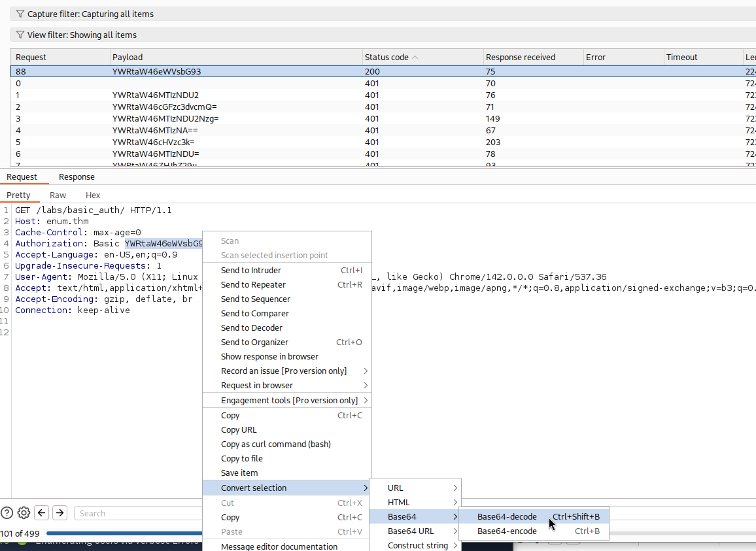Click the attack progress bar
Screen dimensions: 756x551
[x=124, y=533]
